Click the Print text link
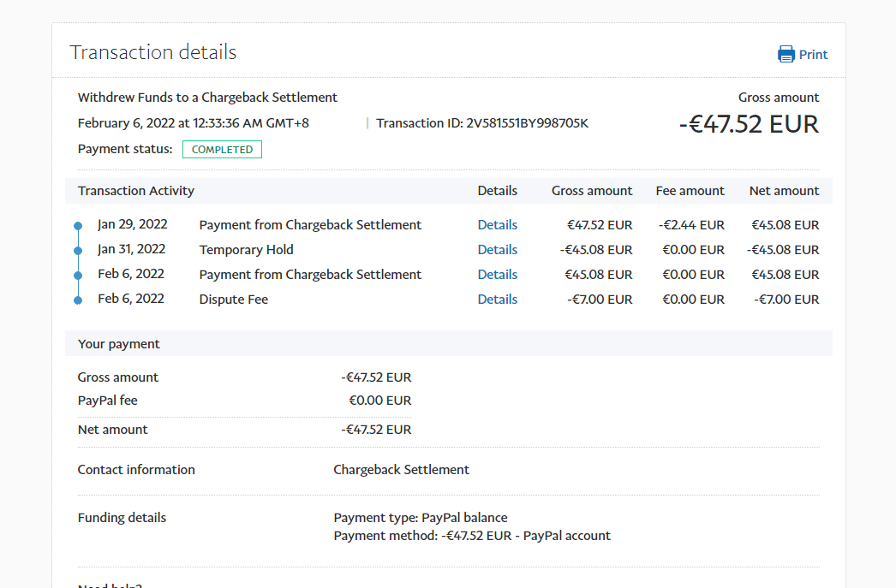This screenshot has height=588, width=896. pos(813,55)
